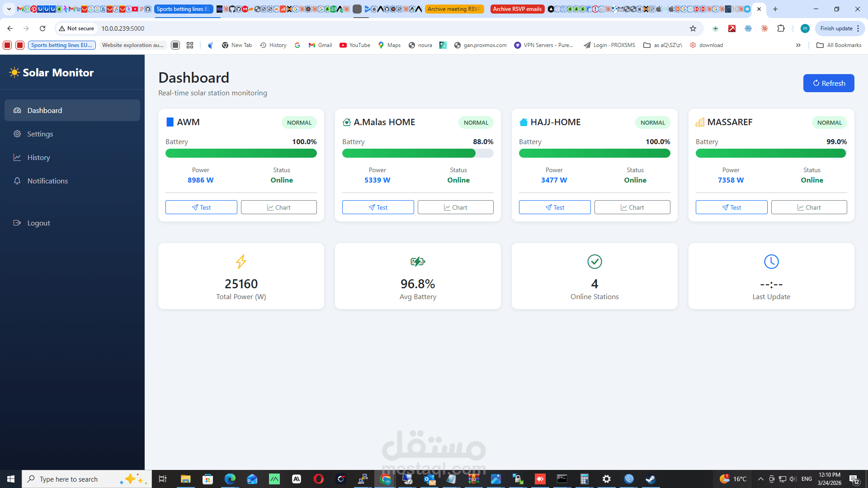The height and width of the screenshot is (488, 868).
Task: Click the HAJJ-HOME house icon
Action: point(524,122)
